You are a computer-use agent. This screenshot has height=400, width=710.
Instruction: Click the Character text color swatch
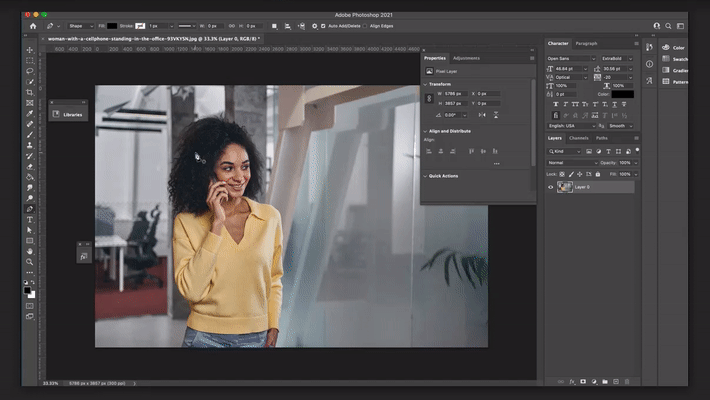click(622, 94)
